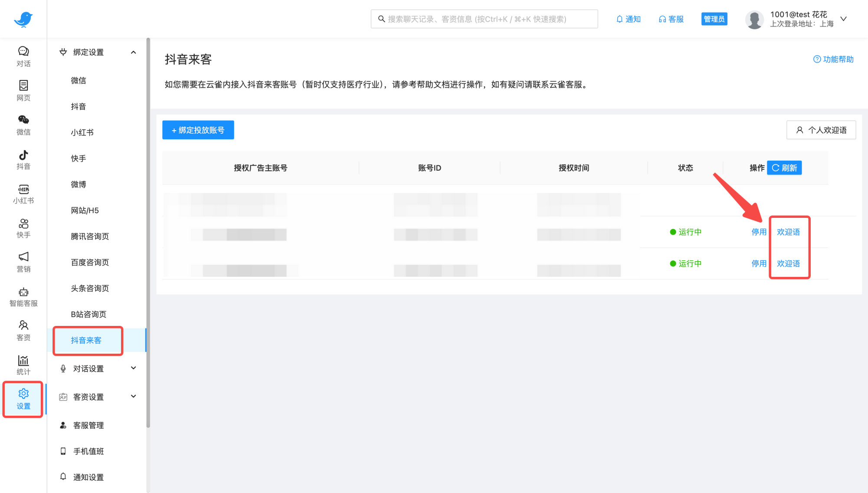868x493 pixels.
Task: Click the 授权时间 column header
Action: 574,168
